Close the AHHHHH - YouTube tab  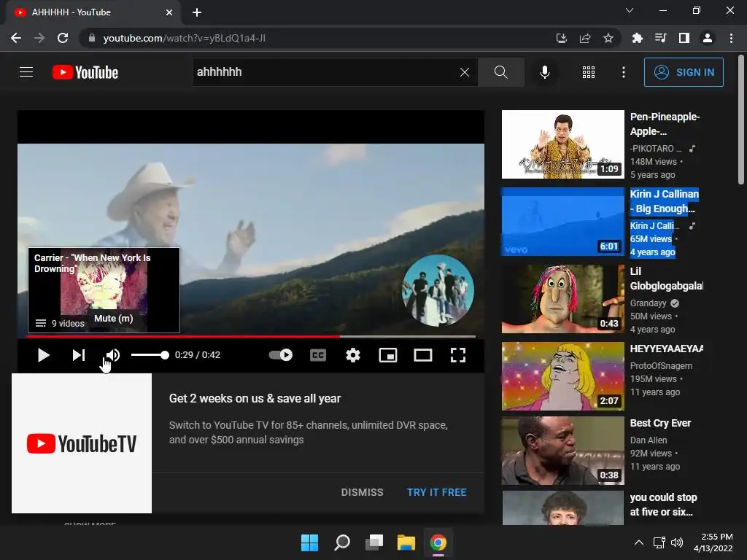(x=169, y=12)
